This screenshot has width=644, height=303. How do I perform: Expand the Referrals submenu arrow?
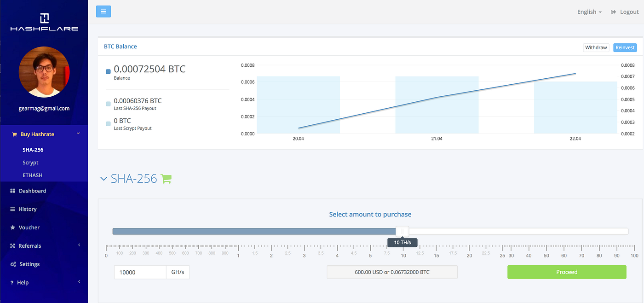tap(79, 245)
